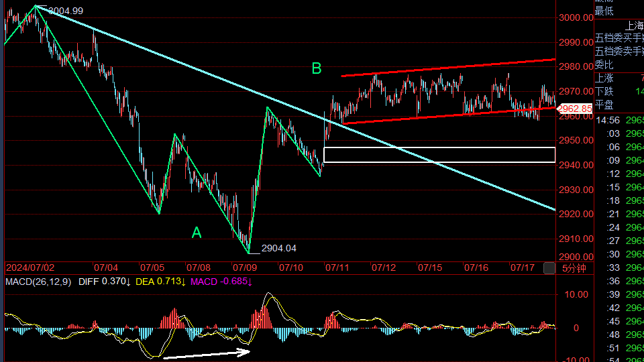644x362 pixels.
Task: Open the 5分钟 period selector
Action: click(x=574, y=268)
